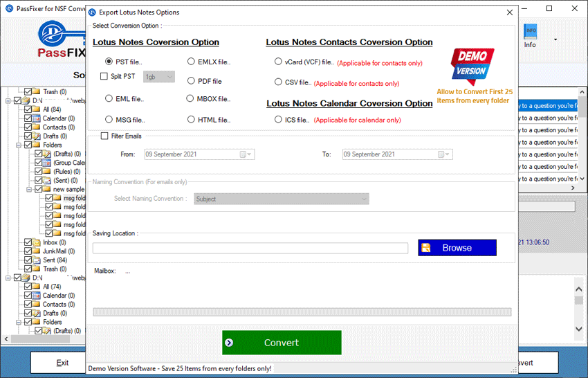This screenshot has height=378, width=588.
Task: Click the floppy disk icon on Browse
Action: point(426,248)
